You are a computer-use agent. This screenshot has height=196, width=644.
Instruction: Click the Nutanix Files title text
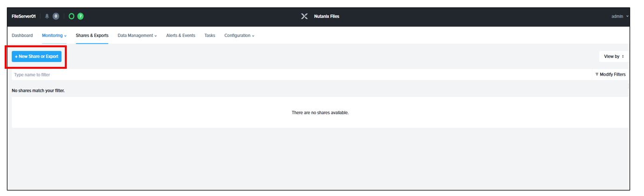pos(327,16)
